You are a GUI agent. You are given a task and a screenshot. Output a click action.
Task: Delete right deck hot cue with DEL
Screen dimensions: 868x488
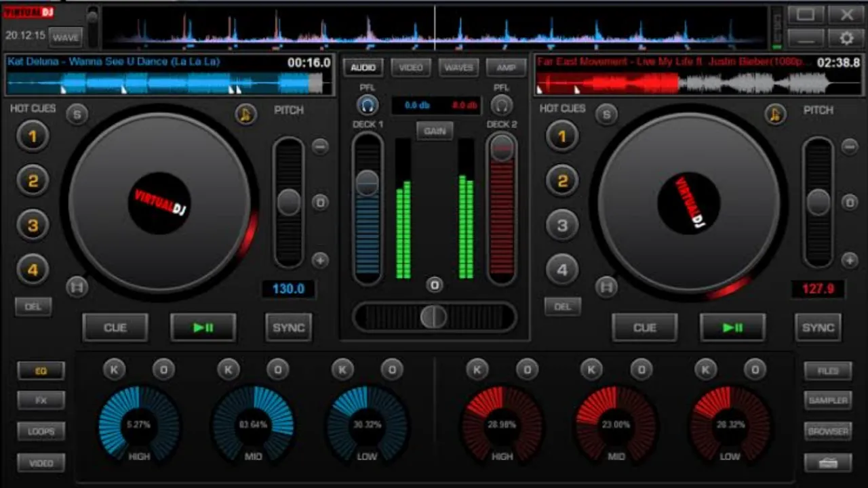[x=563, y=306]
